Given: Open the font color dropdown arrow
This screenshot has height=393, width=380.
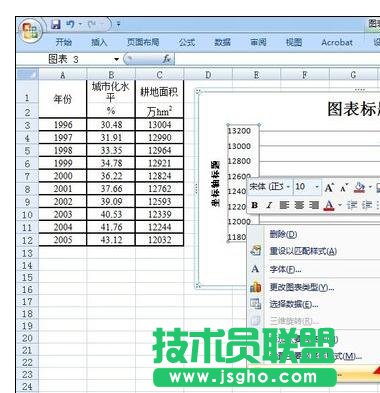Looking at the screenshot, I should [340, 205].
